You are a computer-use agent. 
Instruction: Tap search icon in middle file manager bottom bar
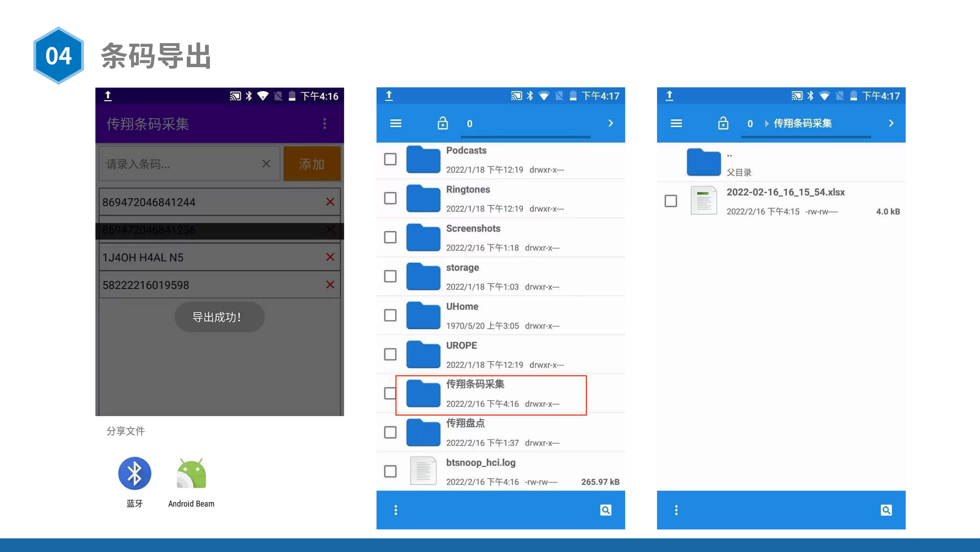pos(606,510)
